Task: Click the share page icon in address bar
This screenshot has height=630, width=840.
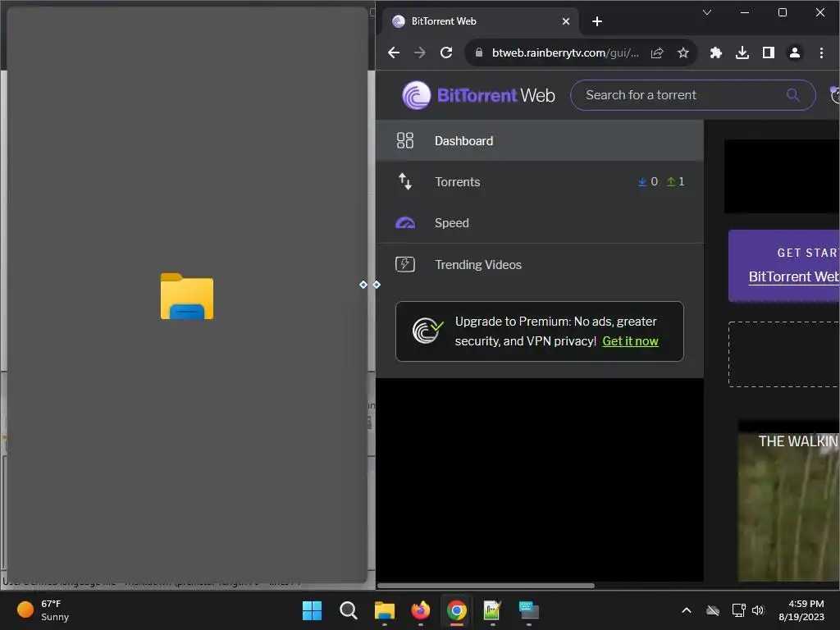Action: (657, 52)
